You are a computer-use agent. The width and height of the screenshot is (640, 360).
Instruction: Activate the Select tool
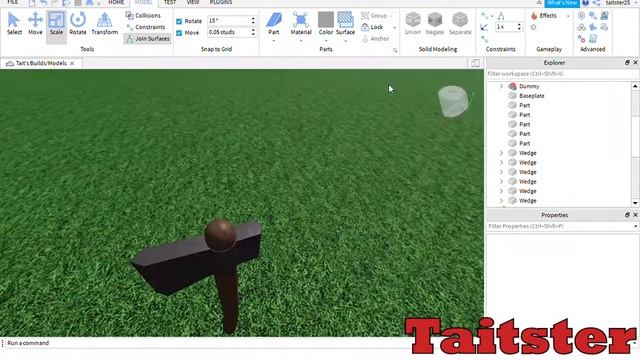pos(14,24)
